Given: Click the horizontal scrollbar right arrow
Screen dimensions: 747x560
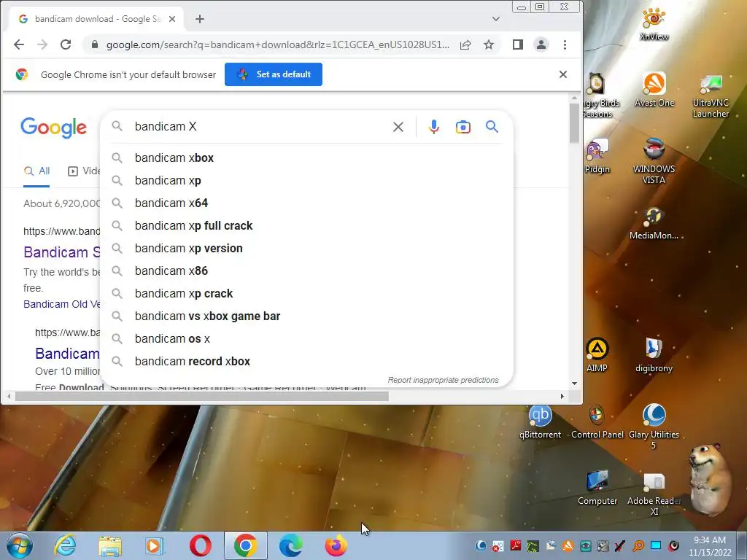Looking at the screenshot, I should point(562,396).
